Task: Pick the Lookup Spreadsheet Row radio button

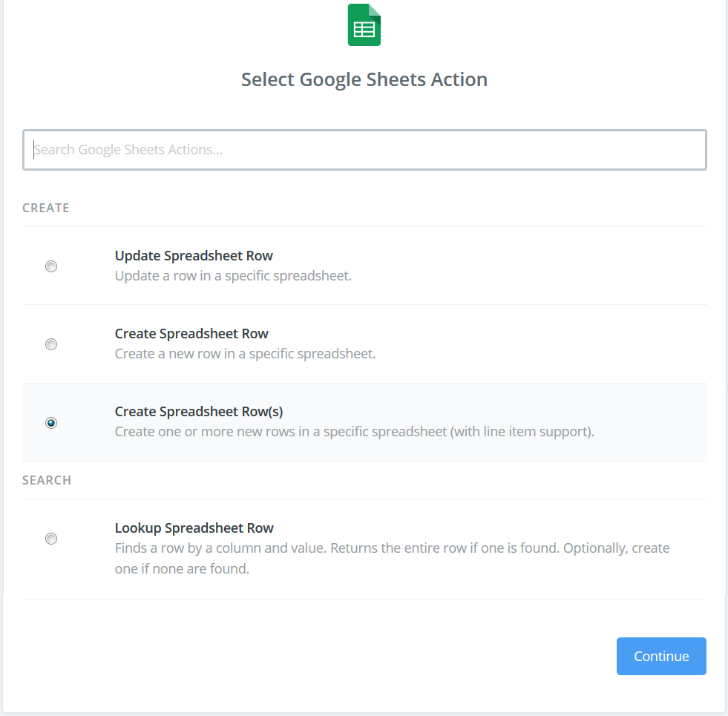Action: click(51, 539)
